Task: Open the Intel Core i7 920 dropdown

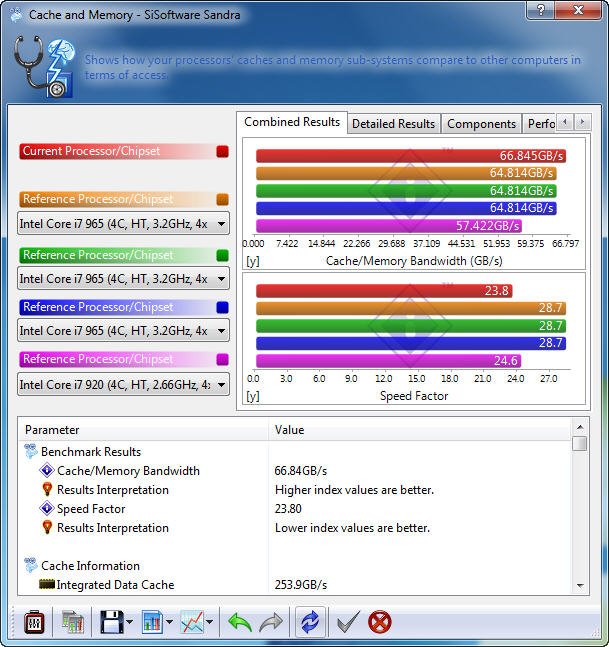Action: tap(123, 385)
